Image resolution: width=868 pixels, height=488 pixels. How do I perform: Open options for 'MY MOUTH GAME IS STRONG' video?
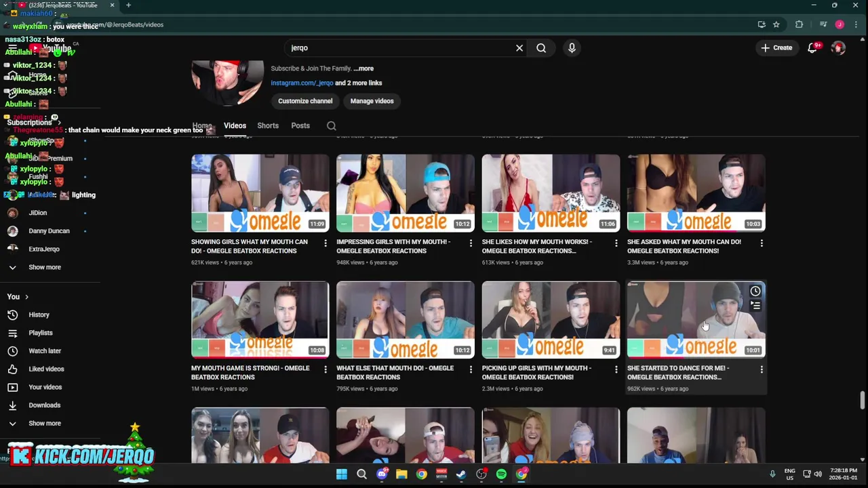click(325, 369)
